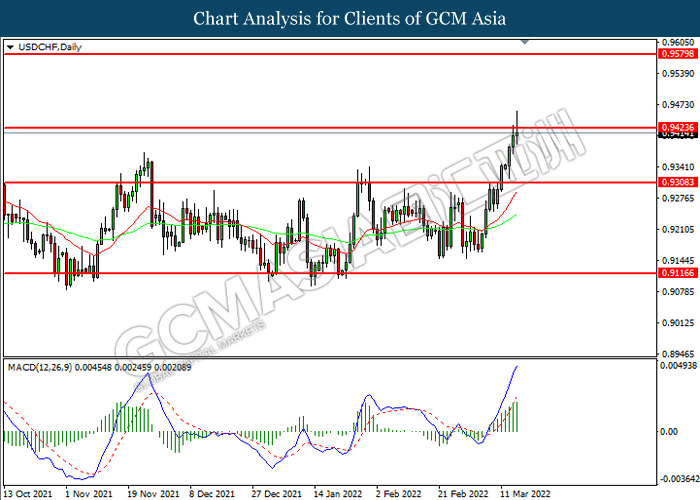Click the 0.90125 price axis label
The width and height of the screenshot is (700, 500).
pos(679,323)
